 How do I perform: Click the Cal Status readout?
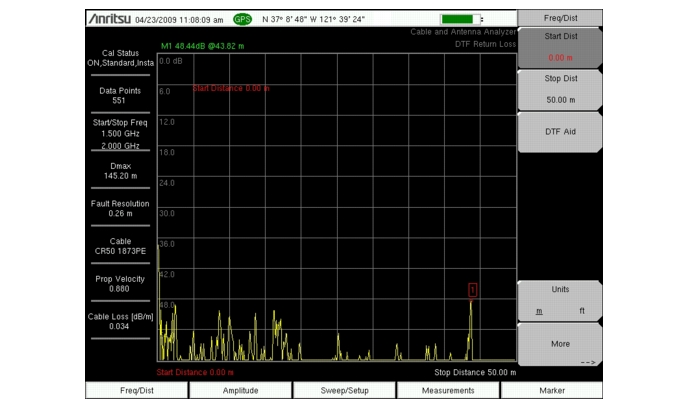coord(120,58)
